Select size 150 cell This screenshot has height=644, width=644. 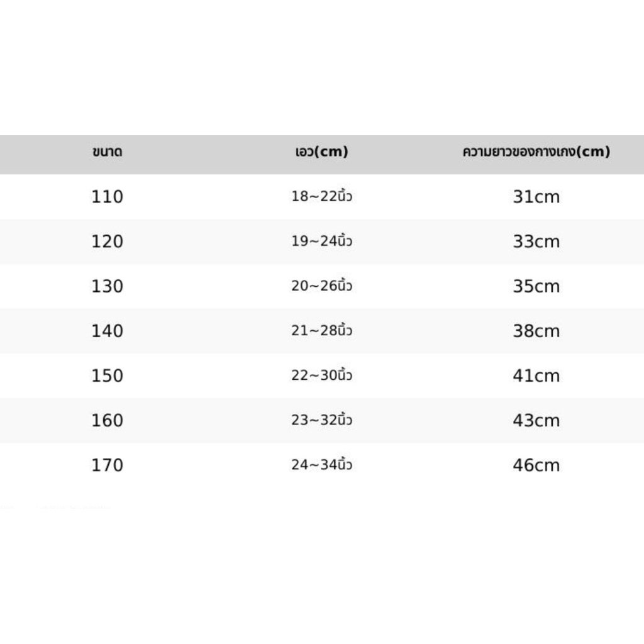click(x=107, y=376)
